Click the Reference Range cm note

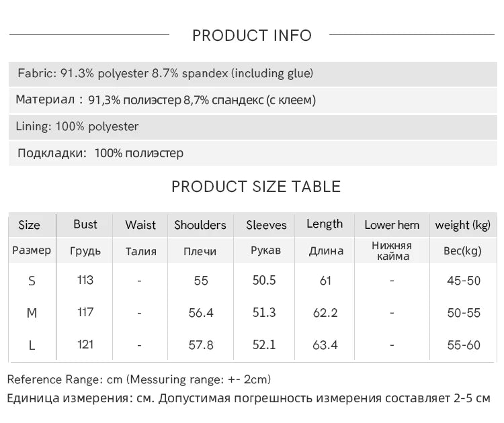click(139, 380)
